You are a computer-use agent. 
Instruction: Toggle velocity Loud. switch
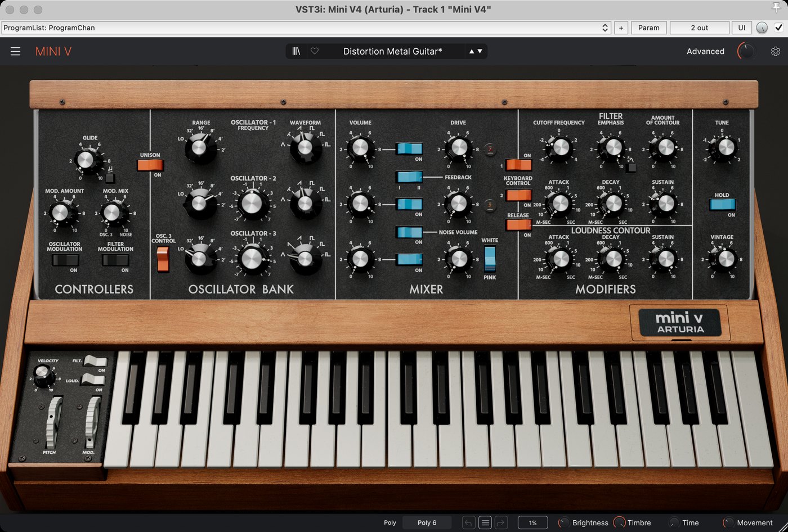[x=93, y=380]
